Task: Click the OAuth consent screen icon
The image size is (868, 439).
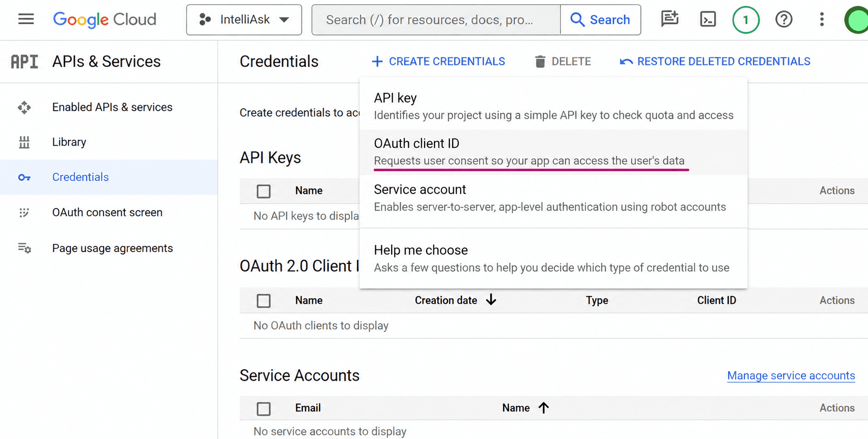Action: 24,213
